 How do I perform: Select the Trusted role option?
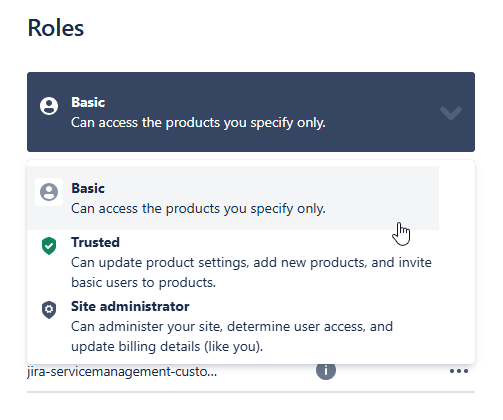coord(233,262)
